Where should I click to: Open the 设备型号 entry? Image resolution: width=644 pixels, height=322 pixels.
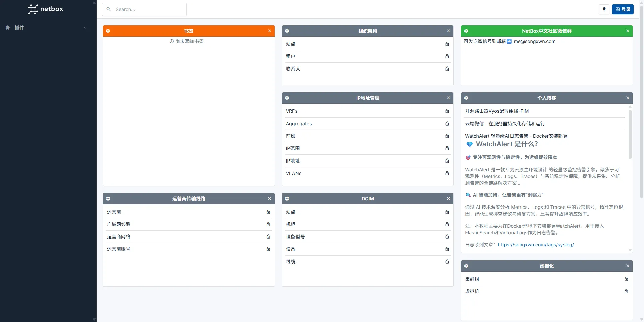[368, 237]
